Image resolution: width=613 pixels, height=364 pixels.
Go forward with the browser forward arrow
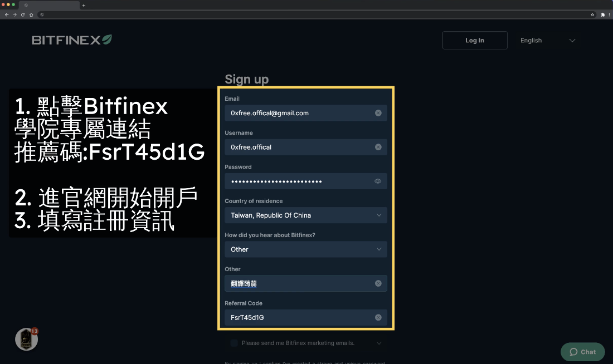click(x=15, y=15)
